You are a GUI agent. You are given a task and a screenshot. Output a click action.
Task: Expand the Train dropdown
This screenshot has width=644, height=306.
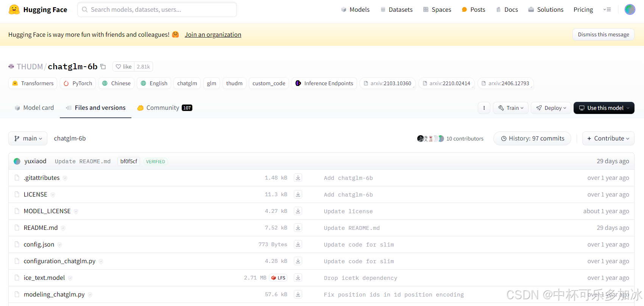511,108
